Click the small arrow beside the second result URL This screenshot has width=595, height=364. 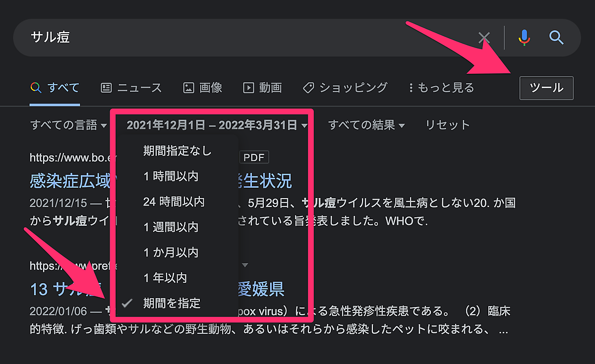click(244, 265)
